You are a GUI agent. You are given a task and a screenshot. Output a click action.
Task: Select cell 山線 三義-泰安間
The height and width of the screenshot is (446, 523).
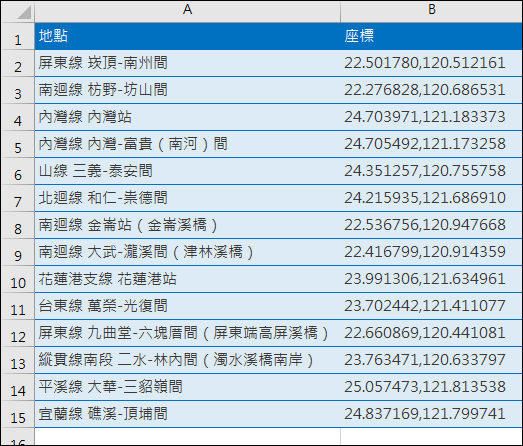pos(187,171)
